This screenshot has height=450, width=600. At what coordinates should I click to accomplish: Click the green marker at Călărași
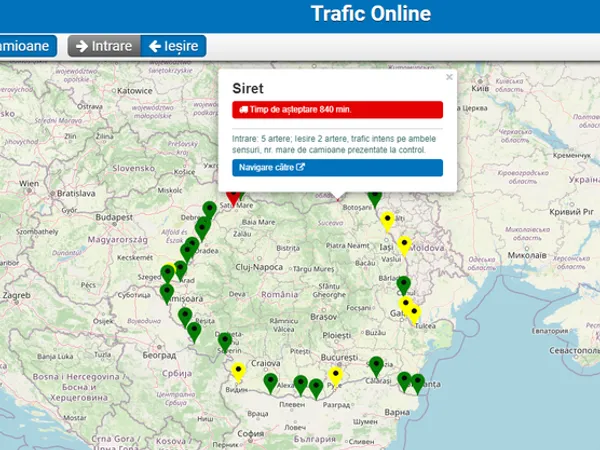pos(376,365)
